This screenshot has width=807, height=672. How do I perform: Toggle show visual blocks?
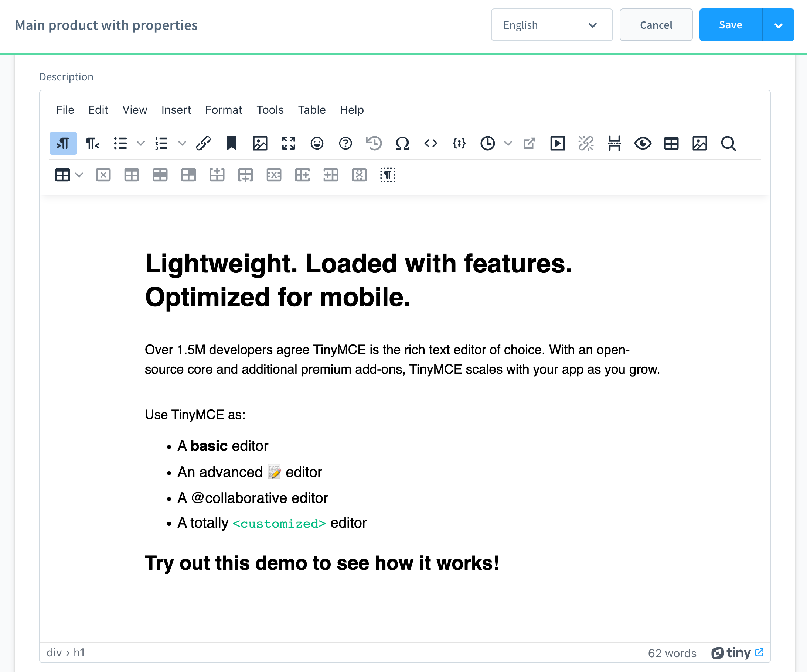coord(387,175)
